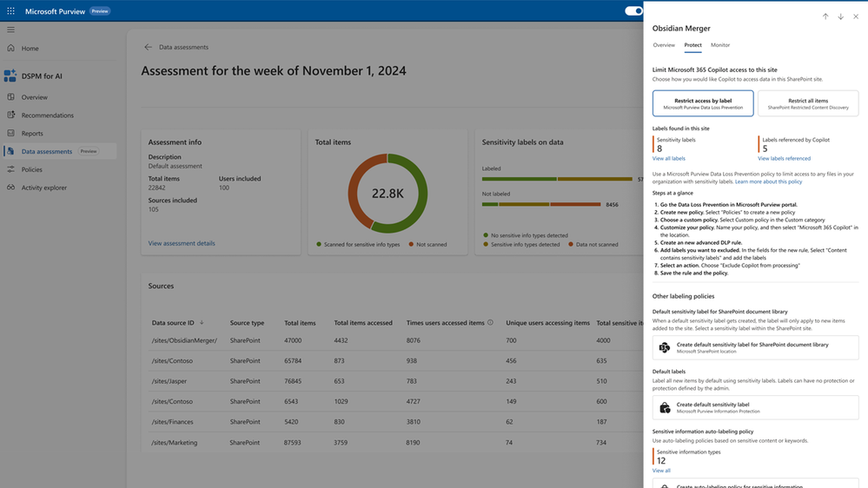The image size is (868, 488).
Task: Select Restrict access by label option
Action: tap(703, 103)
